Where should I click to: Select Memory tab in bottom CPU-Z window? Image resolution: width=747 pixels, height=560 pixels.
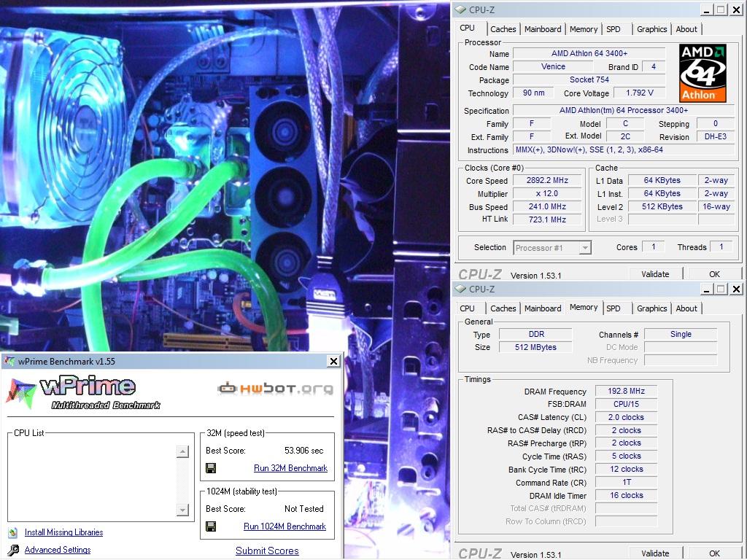click(x=583, y=307)
